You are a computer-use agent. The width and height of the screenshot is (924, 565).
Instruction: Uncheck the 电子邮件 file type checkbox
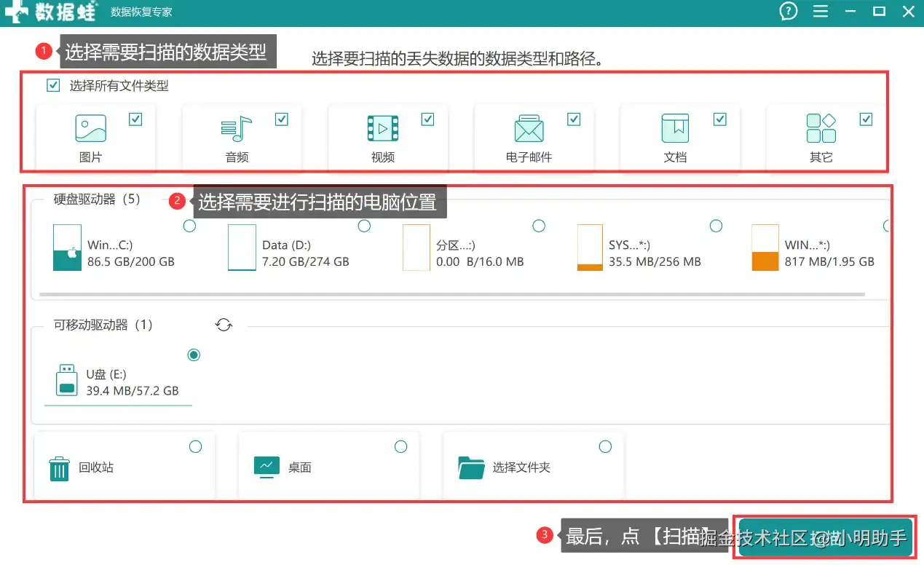pos(574,119)
